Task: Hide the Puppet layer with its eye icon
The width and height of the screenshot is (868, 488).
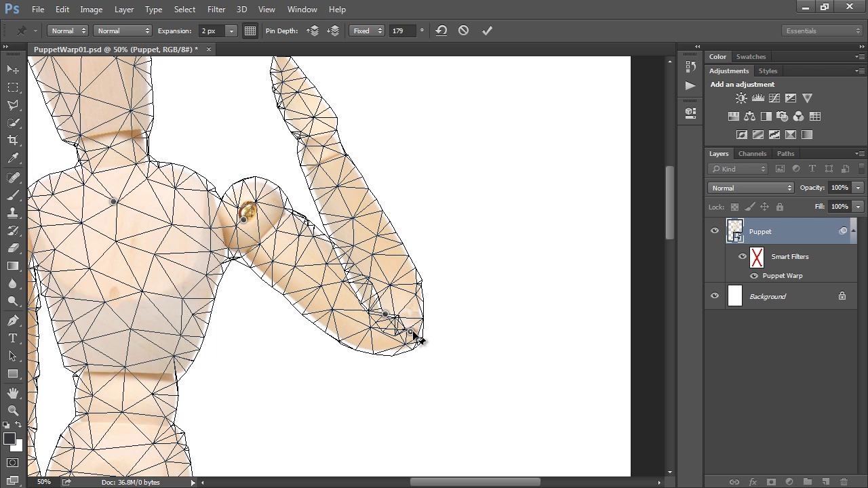Action: pos(714,231)
